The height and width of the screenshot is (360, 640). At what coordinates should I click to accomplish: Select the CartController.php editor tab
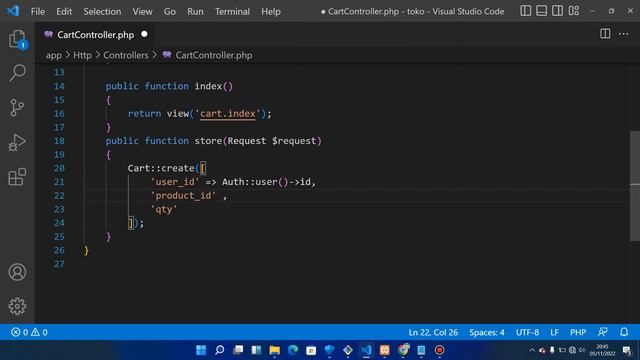pos(95,35)
